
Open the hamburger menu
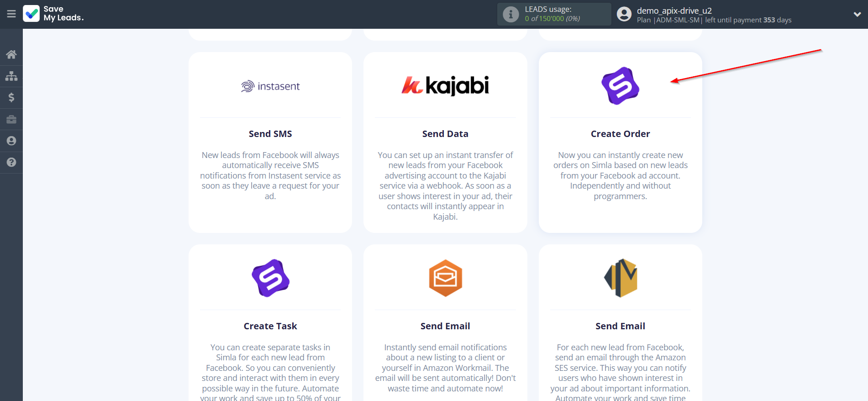pos(11,14)
